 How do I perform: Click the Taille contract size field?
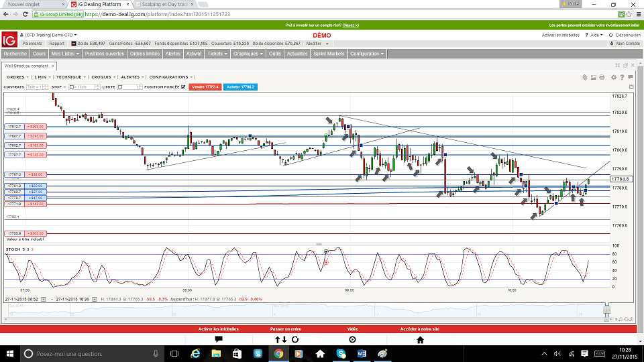36,86
